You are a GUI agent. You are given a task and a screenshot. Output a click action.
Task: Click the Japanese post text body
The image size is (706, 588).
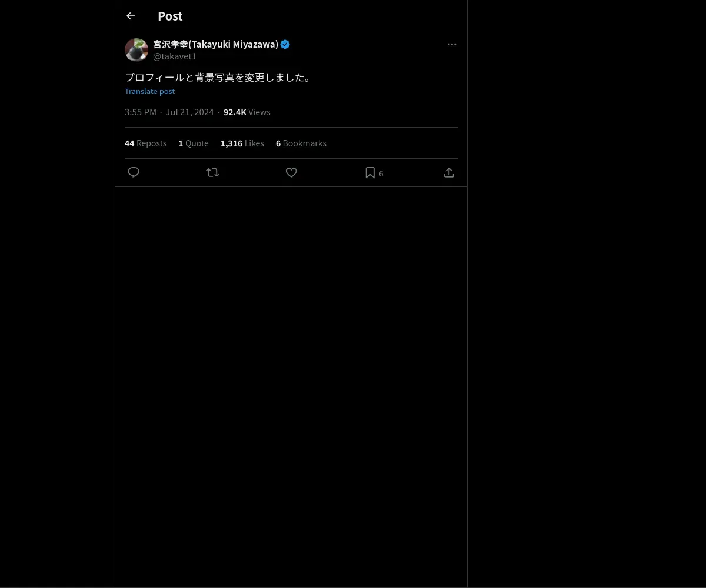click(218, 78)
